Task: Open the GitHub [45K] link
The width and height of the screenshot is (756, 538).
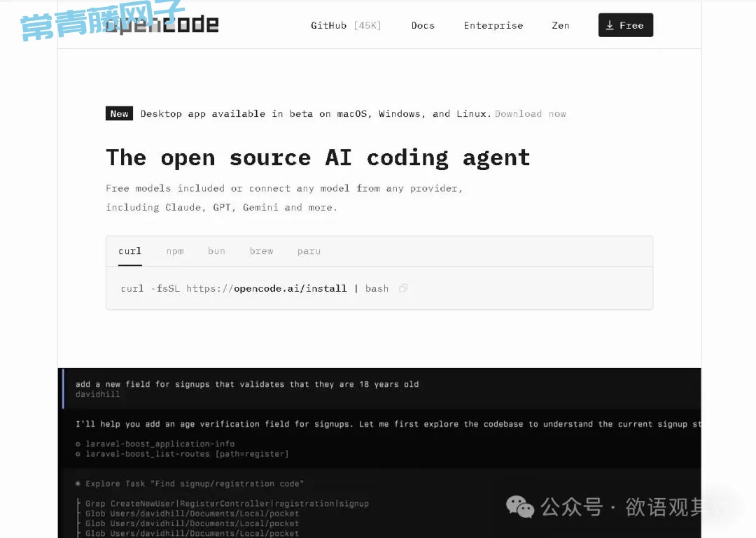Action: pos(346,25)
